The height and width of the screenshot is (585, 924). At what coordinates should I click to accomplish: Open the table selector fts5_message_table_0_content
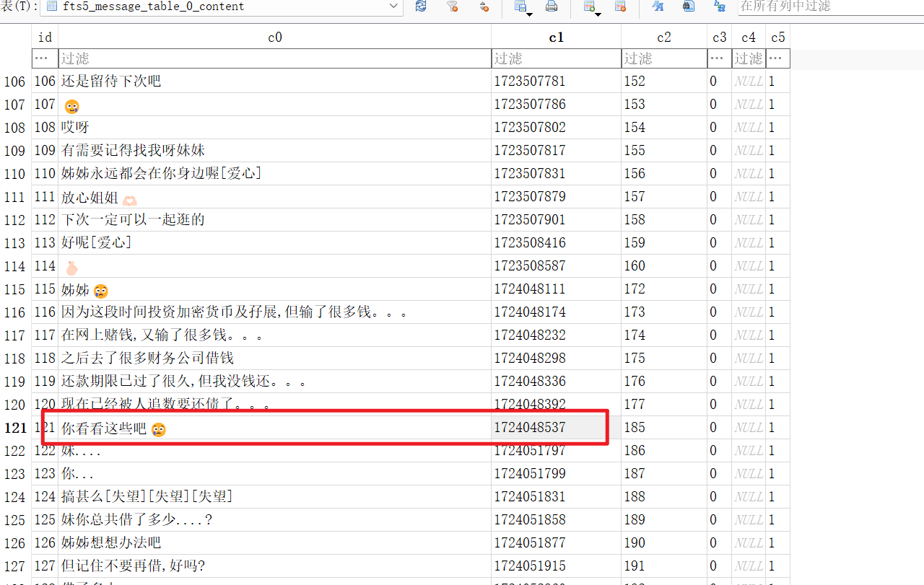222,6
